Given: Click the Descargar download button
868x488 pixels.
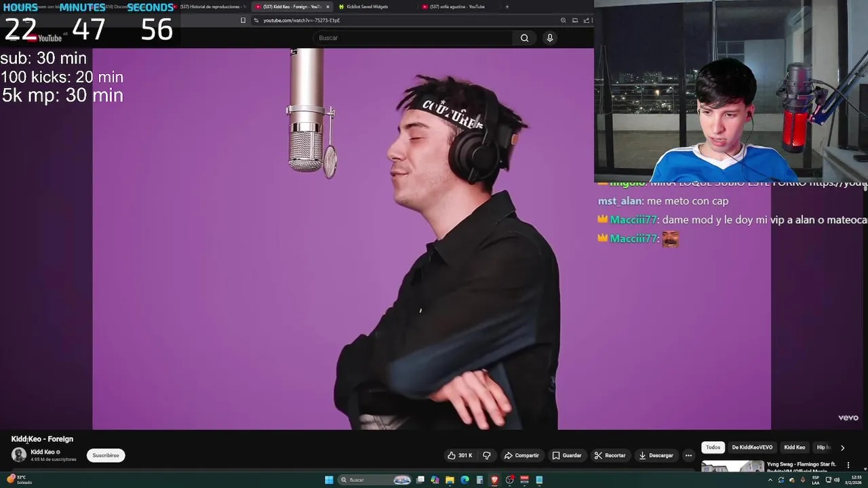Looking at the screenshot, I should pos(656,455).
